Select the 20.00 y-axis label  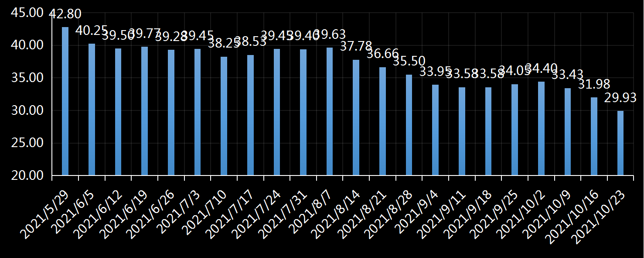tap(27, 175)
